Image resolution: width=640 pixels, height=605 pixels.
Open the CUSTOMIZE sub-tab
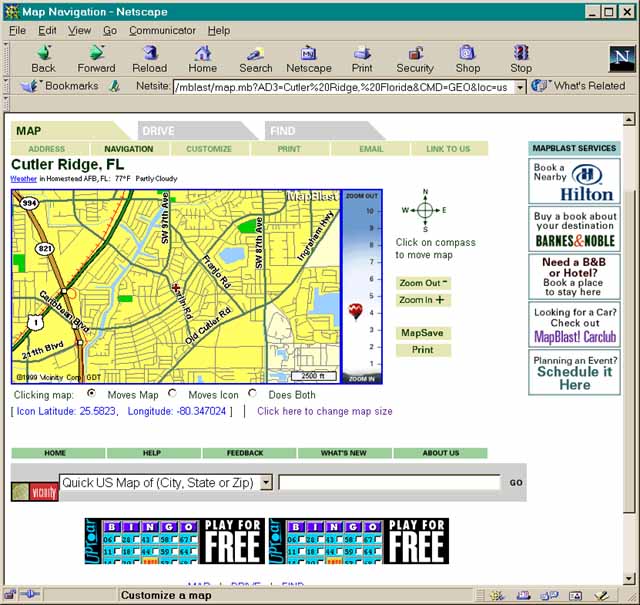(209, 149)
